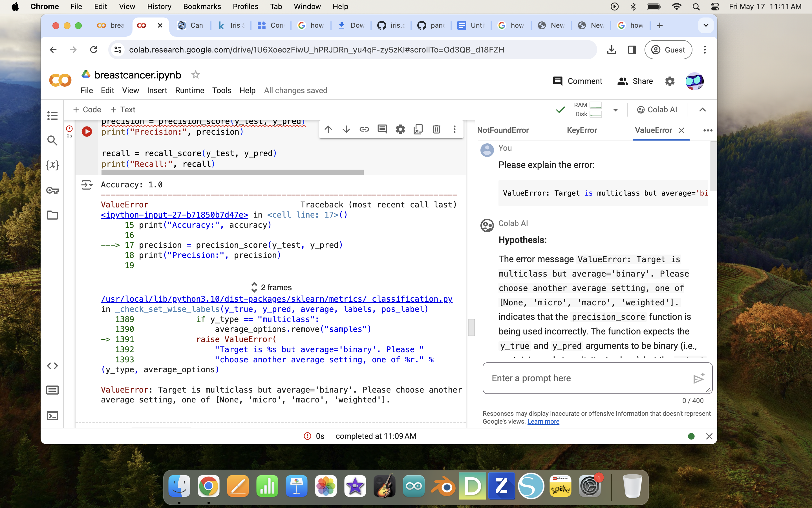Viewport: 812px width, 508px height.
Task: Open the files folder panel
Action: coord(52,215)
